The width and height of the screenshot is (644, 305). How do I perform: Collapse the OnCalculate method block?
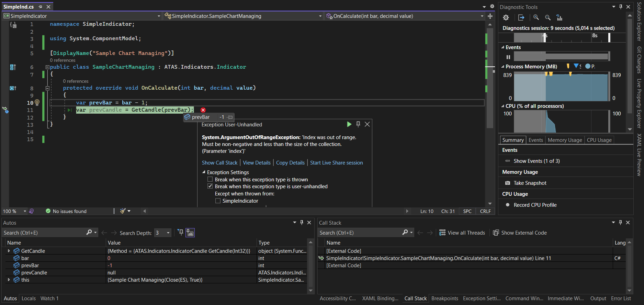[x=47, y=88]
